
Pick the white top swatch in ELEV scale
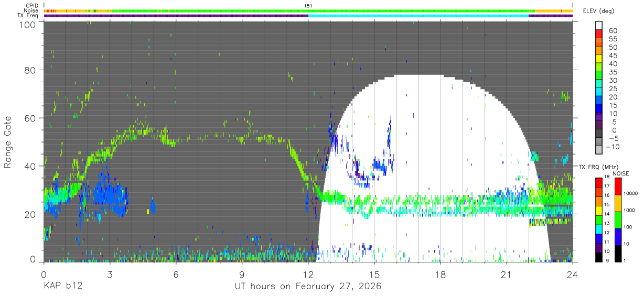pyautogui.click(x=599, y=26)
